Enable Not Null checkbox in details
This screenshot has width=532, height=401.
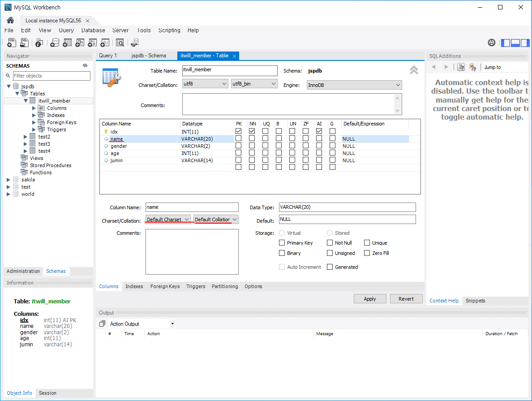pyautogui.click(x=330, y=243)
